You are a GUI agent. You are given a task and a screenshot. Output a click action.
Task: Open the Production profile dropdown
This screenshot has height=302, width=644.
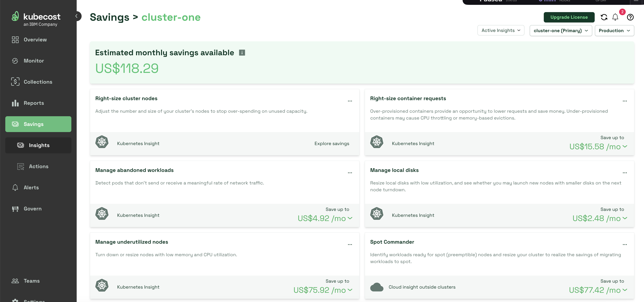(614, 31)
